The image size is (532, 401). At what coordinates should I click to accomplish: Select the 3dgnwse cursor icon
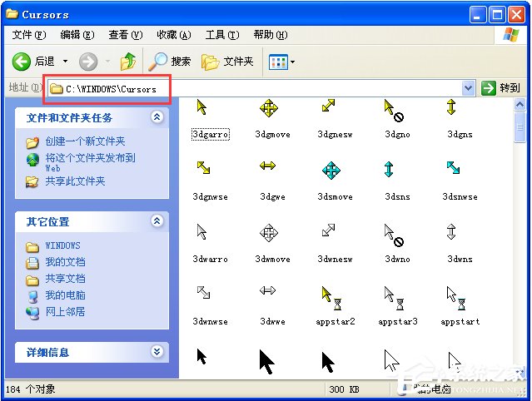[x=204, y=167]
